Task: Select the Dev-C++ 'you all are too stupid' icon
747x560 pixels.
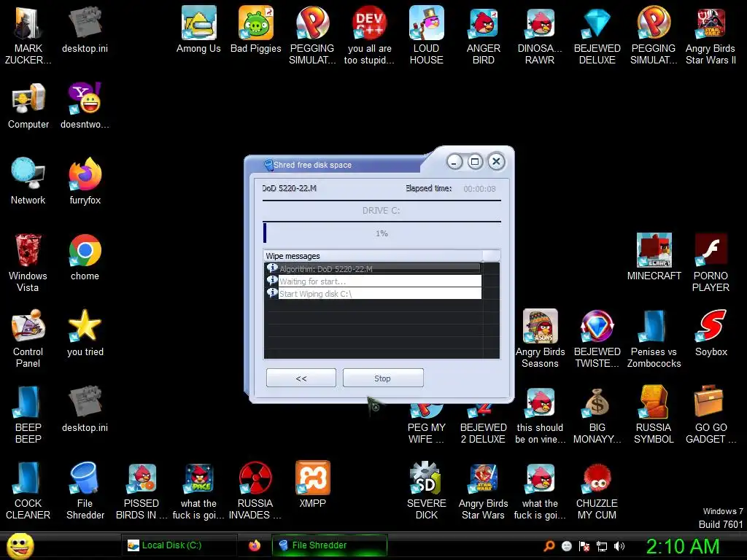Action: [x=369, y=35]
